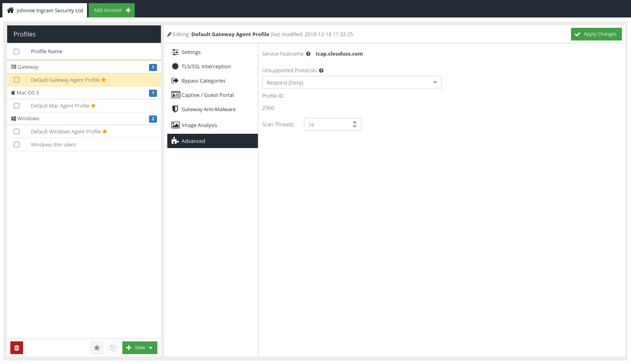Open the Settings section
This screenshot has height=364, width=631.
tap(213, 52)
